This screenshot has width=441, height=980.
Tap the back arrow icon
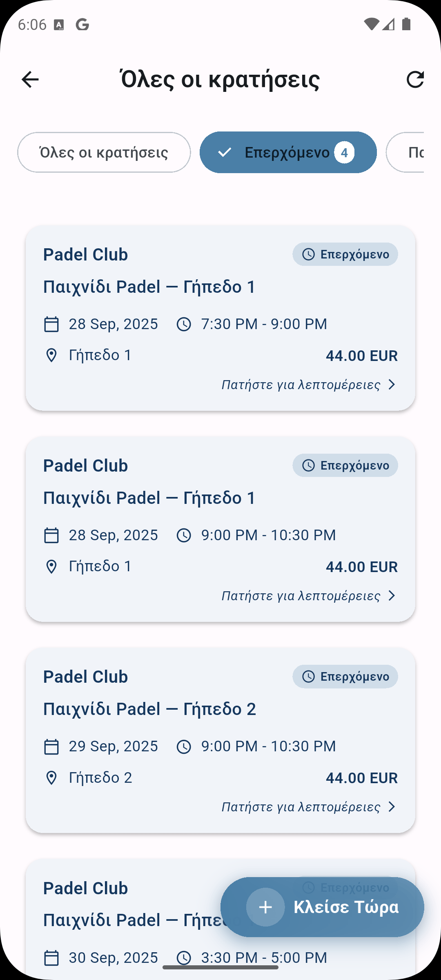30,79
